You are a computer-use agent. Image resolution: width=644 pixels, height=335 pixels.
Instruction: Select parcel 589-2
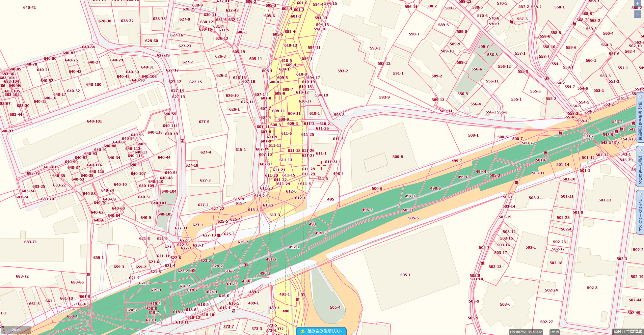pyautogui.click(x=436, y=76)
